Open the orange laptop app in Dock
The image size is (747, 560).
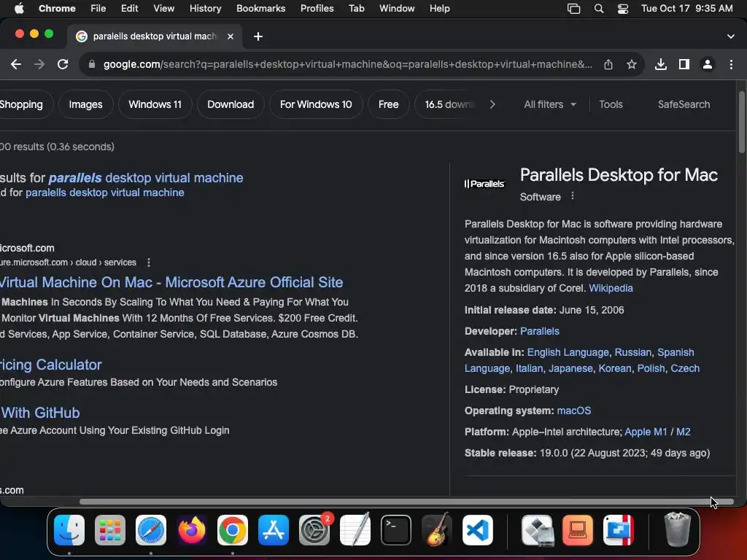point(578,530)
